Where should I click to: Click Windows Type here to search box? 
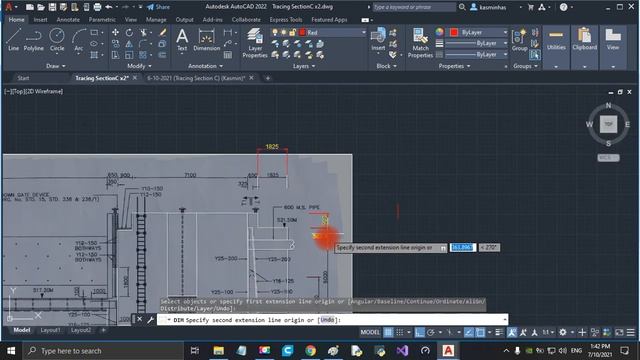click(x=102, y=351)
